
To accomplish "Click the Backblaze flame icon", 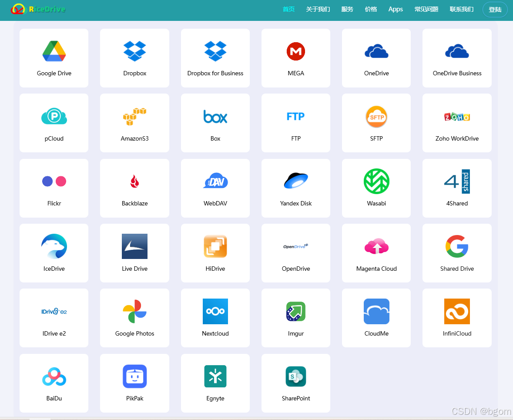I will [x=134, y=181].
